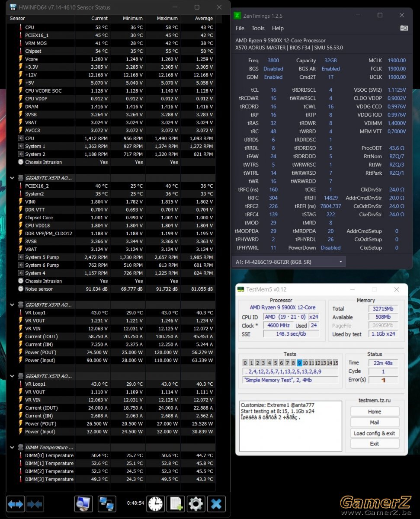Click the "X570 AORUS MASTER" BIOS info line

289,48
